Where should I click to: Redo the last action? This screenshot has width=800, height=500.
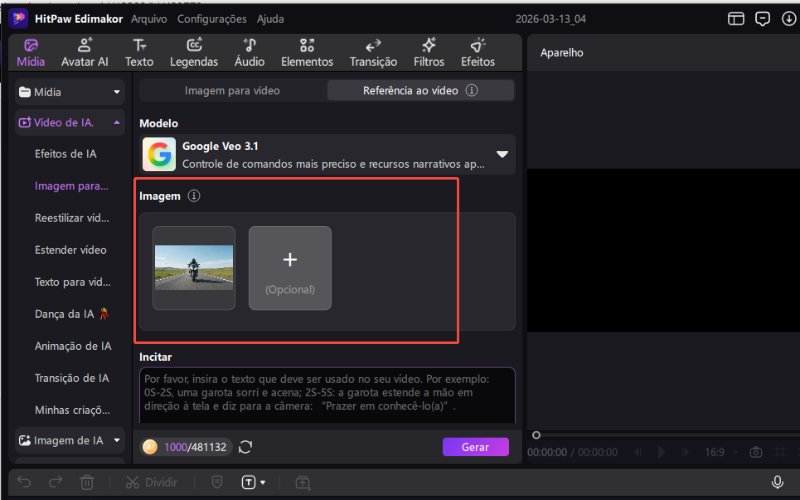[x=55, y=482]
